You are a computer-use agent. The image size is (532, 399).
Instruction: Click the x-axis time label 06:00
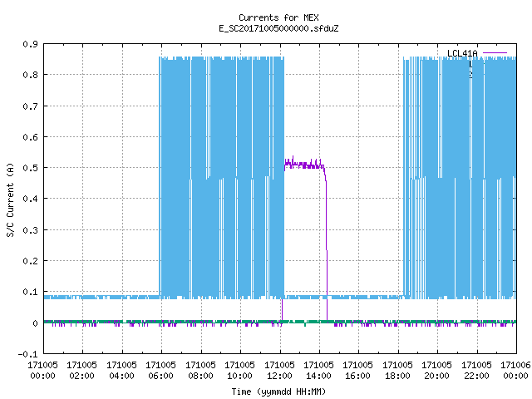160,376
